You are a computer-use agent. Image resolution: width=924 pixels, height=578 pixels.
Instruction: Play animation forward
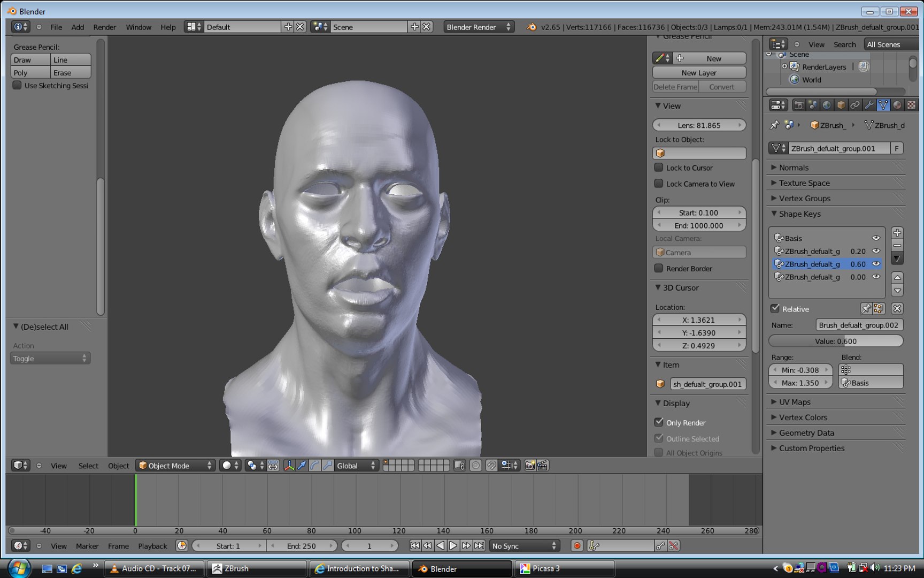[x=453, y=546]
